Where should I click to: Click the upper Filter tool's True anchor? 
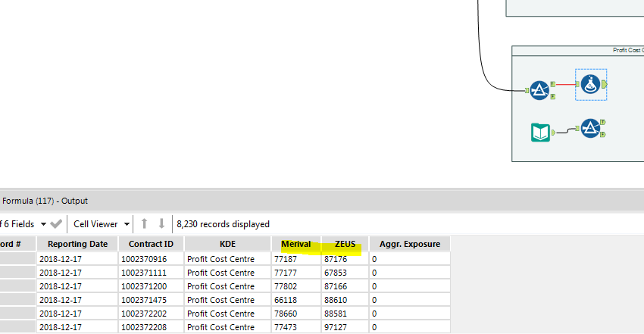(x=553, y=84)
